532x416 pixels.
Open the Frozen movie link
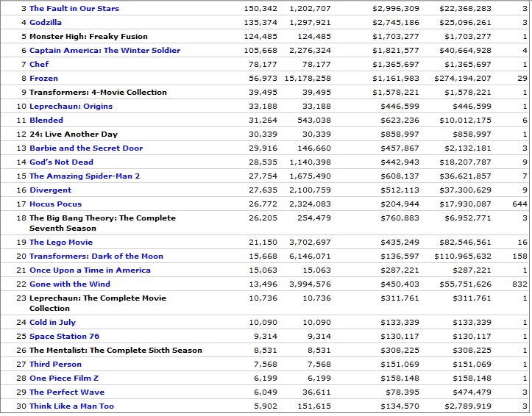tap(43, 79)
